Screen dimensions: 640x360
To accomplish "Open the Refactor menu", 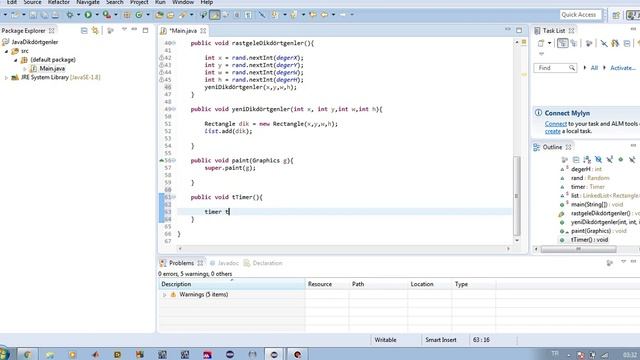I will click(x=58, y=2).
